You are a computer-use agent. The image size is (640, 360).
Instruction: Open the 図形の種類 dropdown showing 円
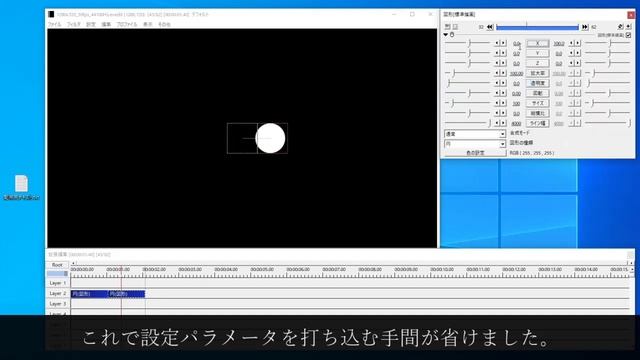click(x=475, y=144)
